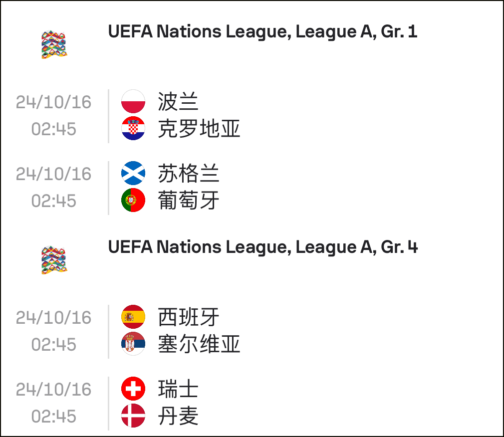The height and width of the screenshot is (437, 504).
Task: Click the Serbia flag icon
Action: point(133,344)
